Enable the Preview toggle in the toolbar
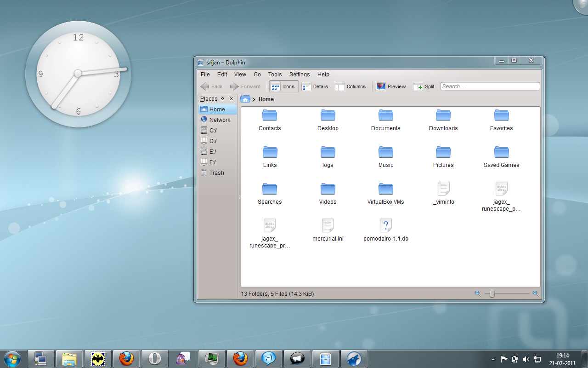This screenshot has height=368, width=588. [390, 86]
